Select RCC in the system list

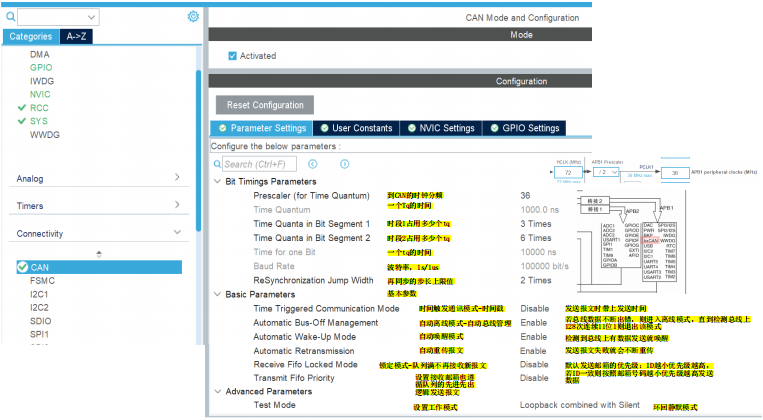39,108
